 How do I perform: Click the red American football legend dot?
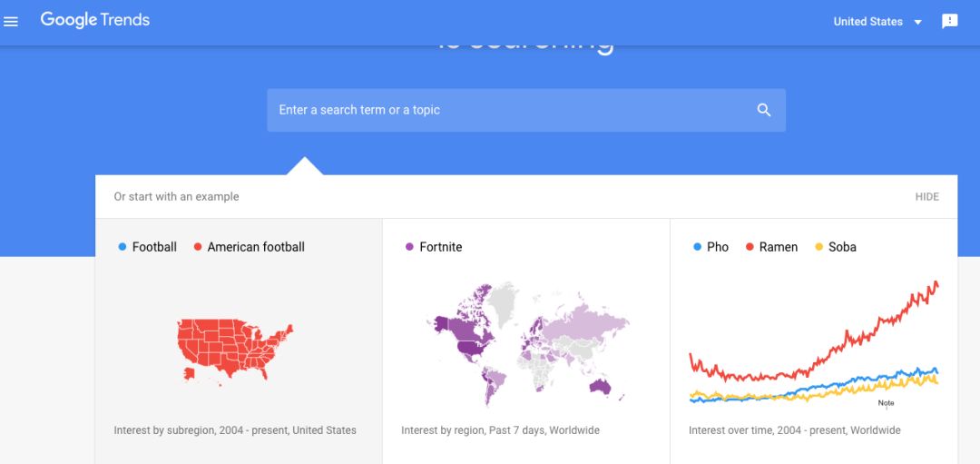(197, 247)
